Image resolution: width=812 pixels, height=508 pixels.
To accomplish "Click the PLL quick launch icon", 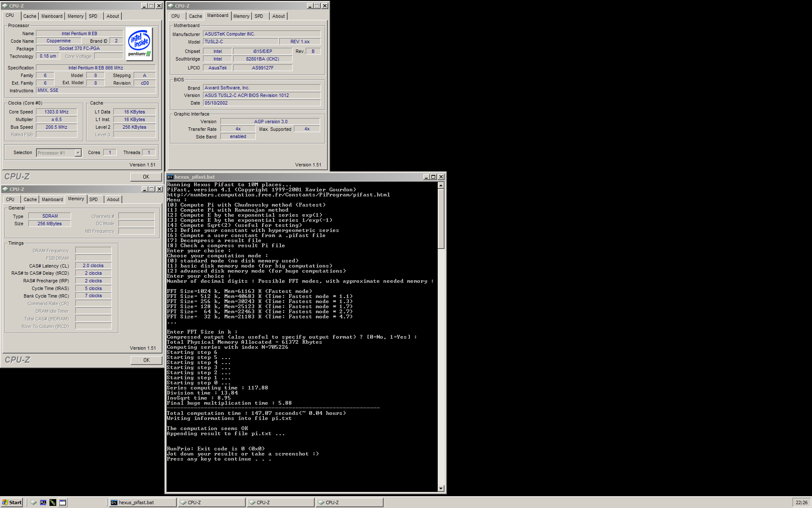I will tap(43, 502).
